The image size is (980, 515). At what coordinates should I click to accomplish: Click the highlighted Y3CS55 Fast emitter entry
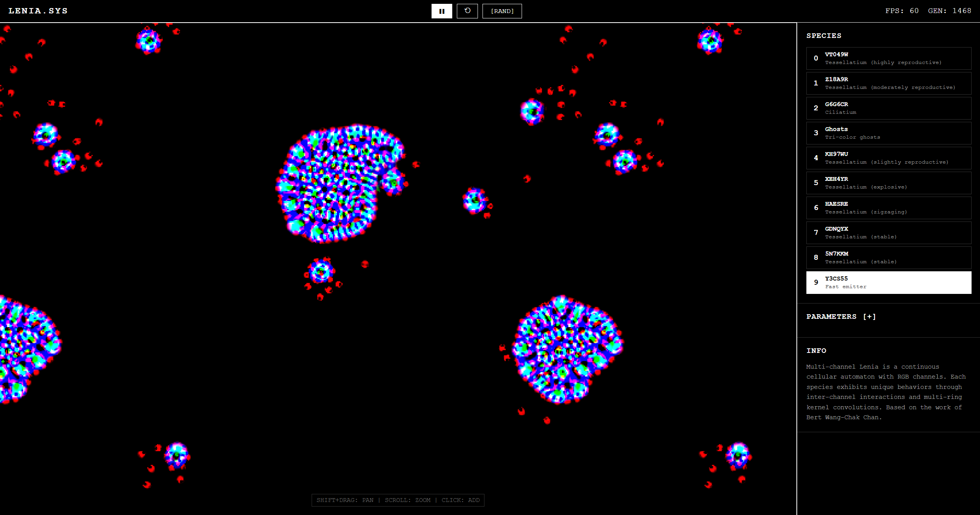pos(888,282)
